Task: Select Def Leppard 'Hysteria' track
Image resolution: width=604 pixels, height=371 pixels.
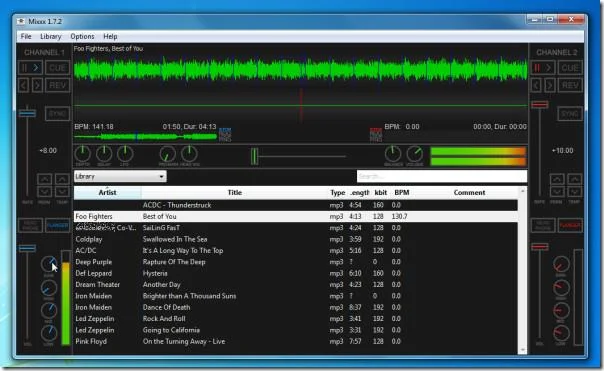Action: (x=295, y=273)
